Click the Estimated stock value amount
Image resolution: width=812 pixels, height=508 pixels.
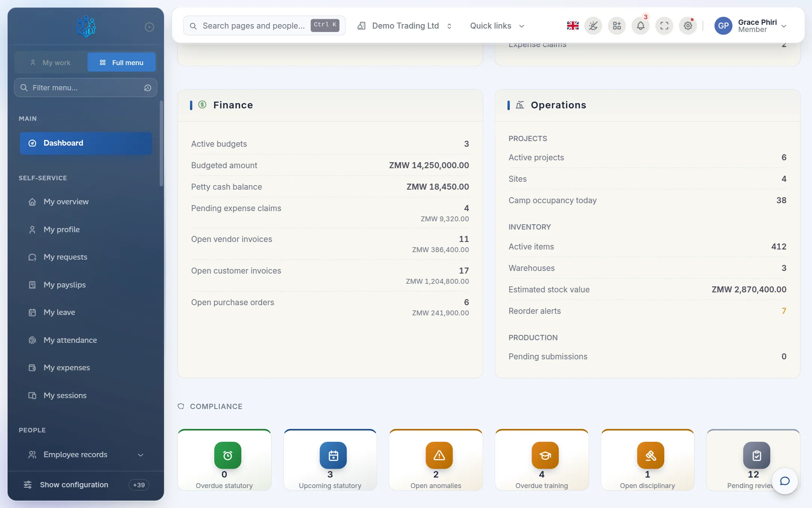(749, 289)
